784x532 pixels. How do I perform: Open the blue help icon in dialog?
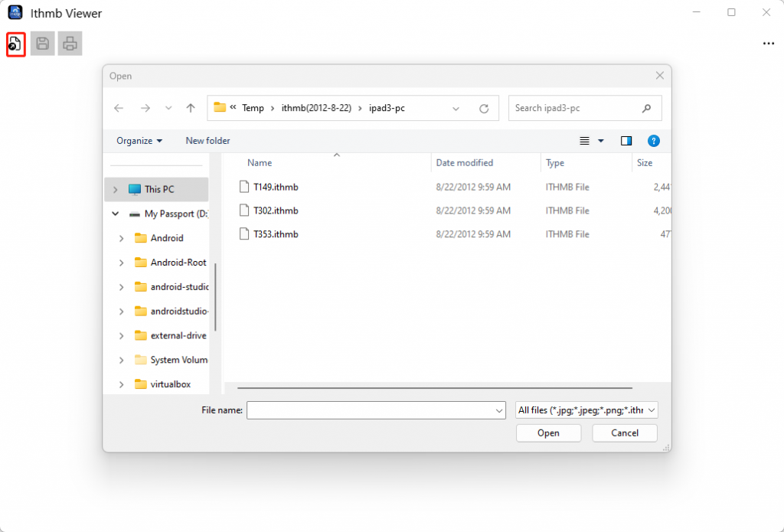654,141
